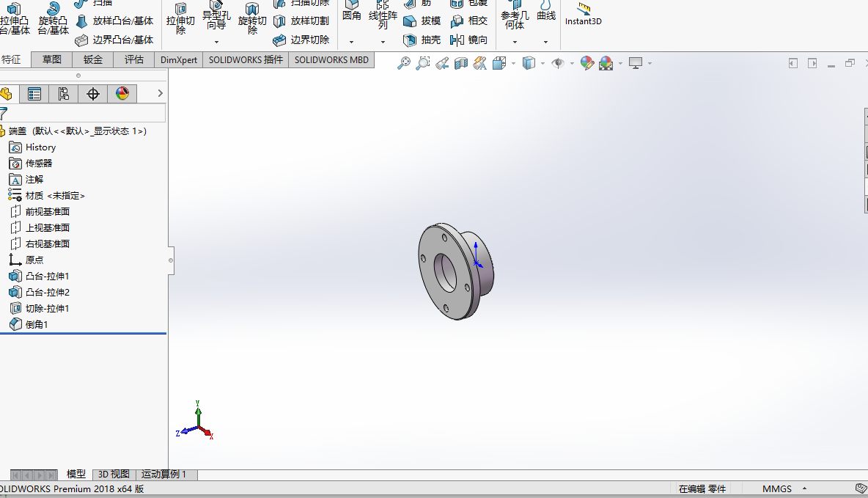868x498 pixels.
Task: Open the 异型孔向导 dropdown arrow
Action: point(216,42)
